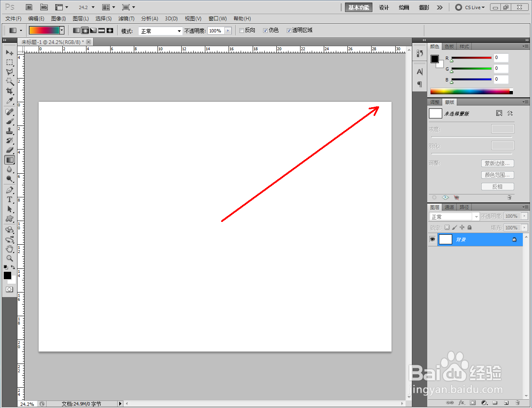Launch Adobe Bridge
This screenshot has height=408, width=532.
(29, 7)
